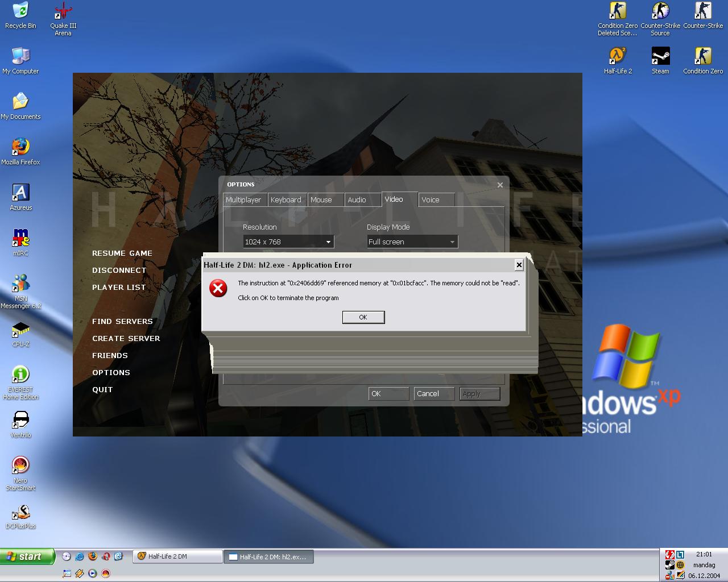Select EVEREST Home Edition icon
Image resolution: width=728 pixels, height=582 pixels.
20,383
